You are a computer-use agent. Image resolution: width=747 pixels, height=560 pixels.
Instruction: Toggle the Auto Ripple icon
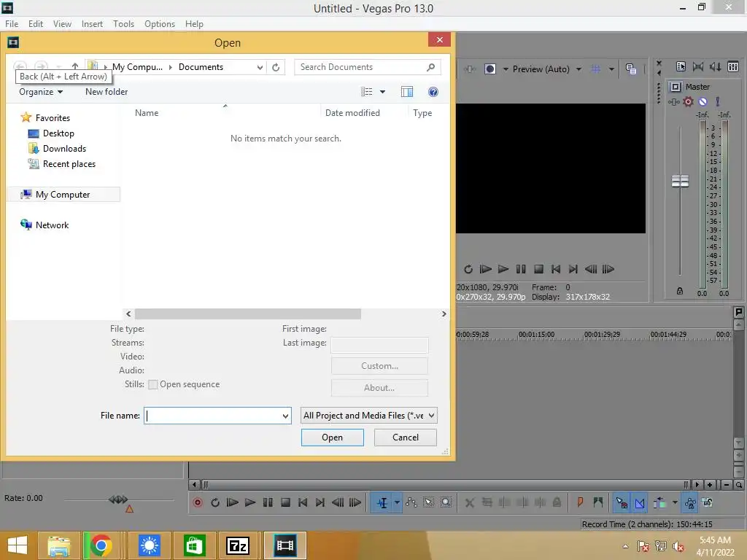pyautogui.click(x=659, y=502)
